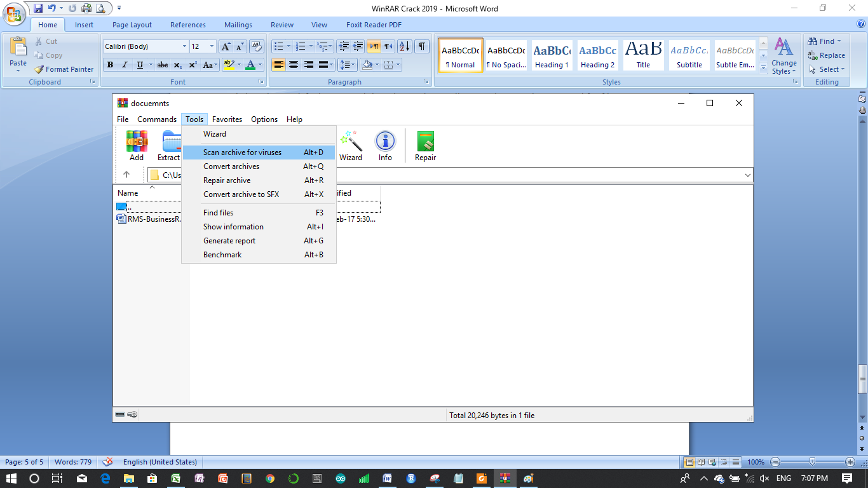868x488 pixels.
Task: Switch to the Mailings ribbon tab
Action: coord(238,25)
